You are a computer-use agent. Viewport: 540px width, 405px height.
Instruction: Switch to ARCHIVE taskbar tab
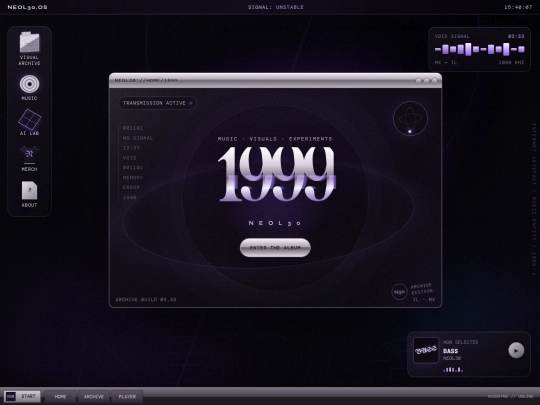(94, 396)
